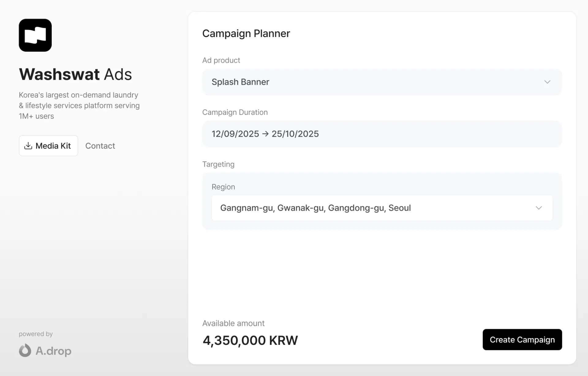Click the Targeting label
Image resolution: width=588 pixels, height=376 pixels.
click(218, 164)
